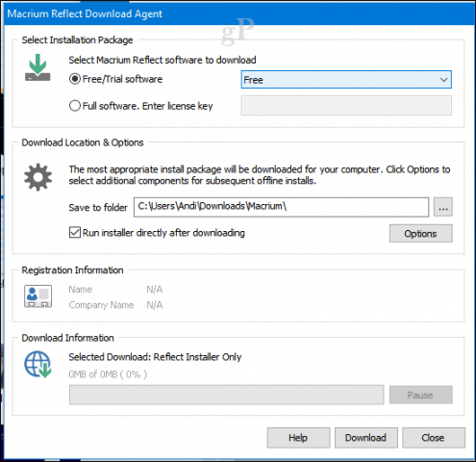Open the Options button
This screenshot has width=476, height=462.
pos(420,233)
